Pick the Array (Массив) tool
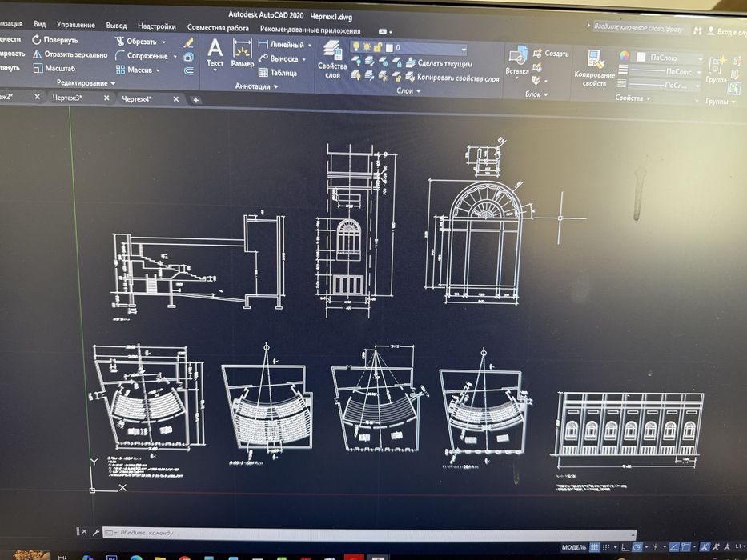Viewport: 747px width, 560px height. coord(134,70)
